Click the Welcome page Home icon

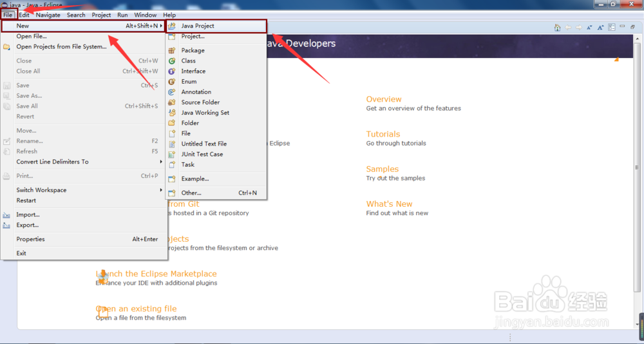coord(557,28)
